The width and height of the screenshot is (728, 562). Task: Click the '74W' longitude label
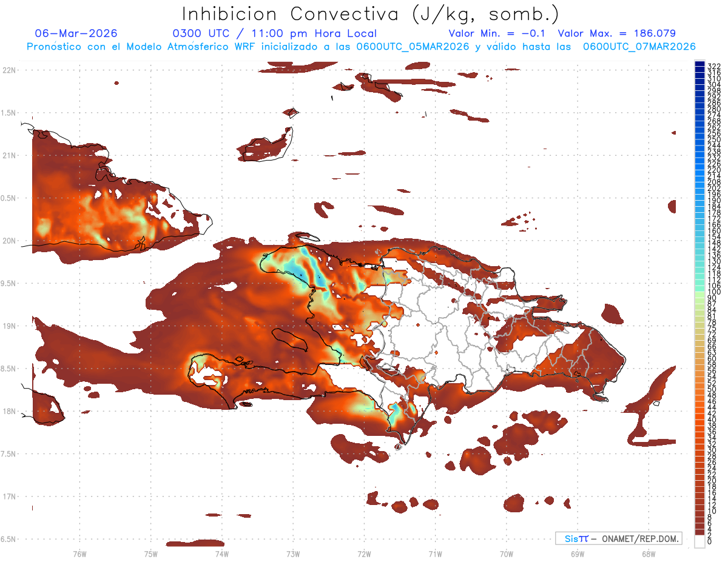(x=221, y=554)
